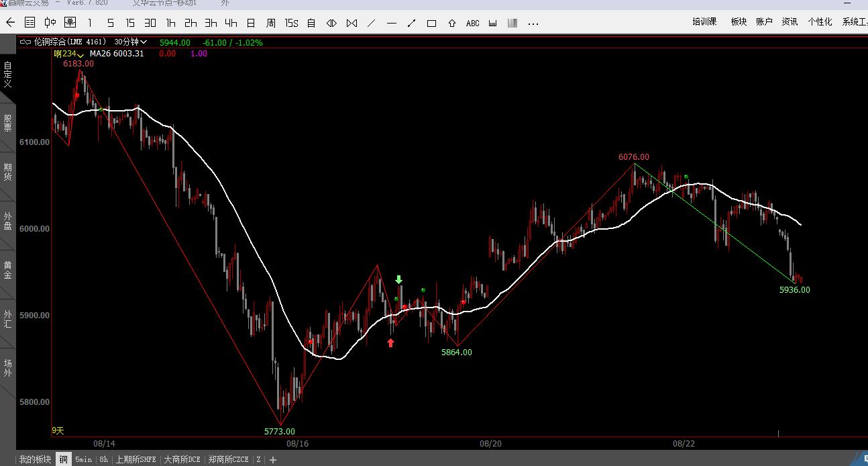This screenshot has height=466, width=868.
Task: Expand the 30分钟 period dropdown
Action: 131,42
